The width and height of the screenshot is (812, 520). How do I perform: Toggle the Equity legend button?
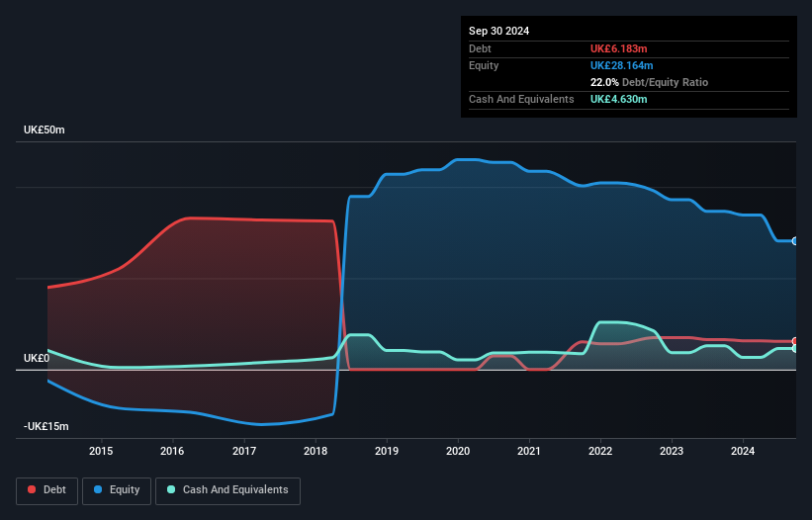point(117,490)
